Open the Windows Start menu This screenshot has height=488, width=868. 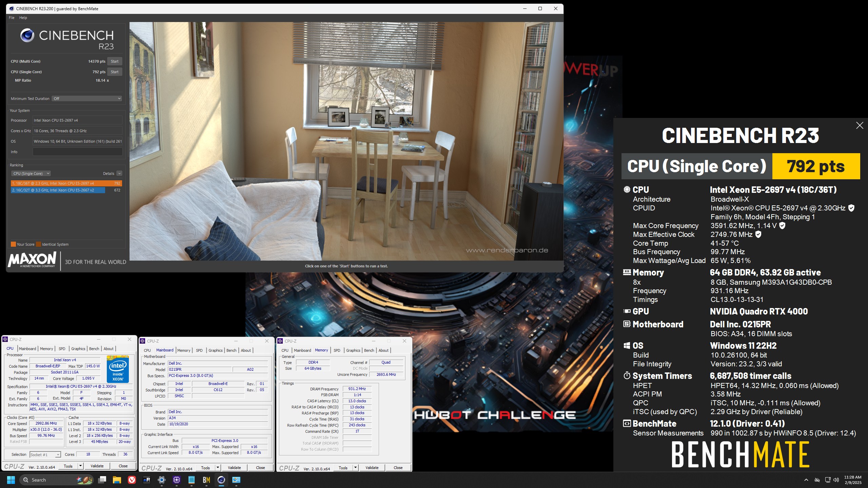[11, 480]
